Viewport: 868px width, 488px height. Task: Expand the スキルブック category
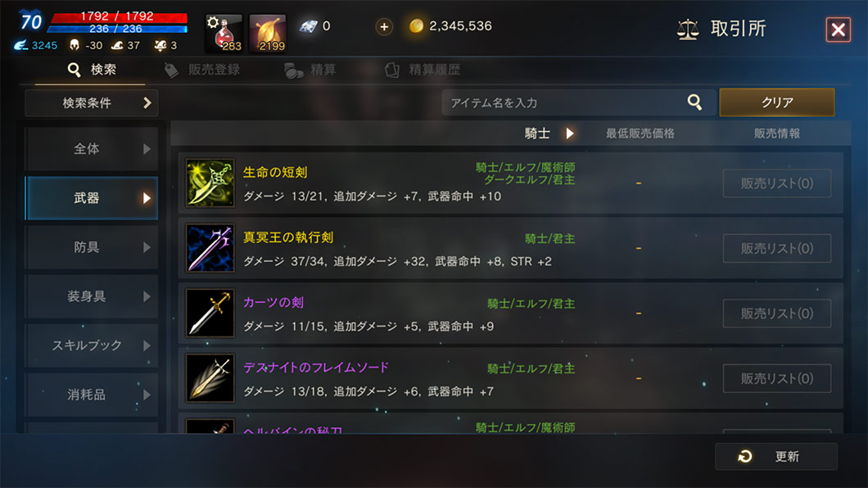(x=92, y=346)
